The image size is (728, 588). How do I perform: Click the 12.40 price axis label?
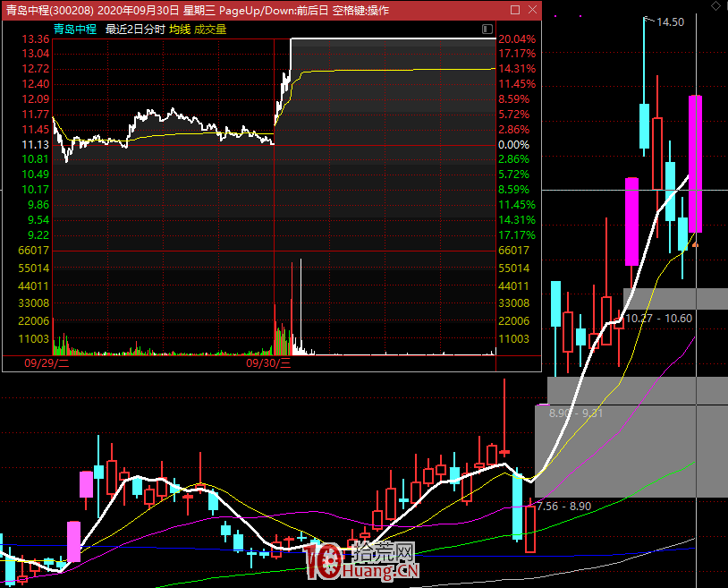coord(36,84)
